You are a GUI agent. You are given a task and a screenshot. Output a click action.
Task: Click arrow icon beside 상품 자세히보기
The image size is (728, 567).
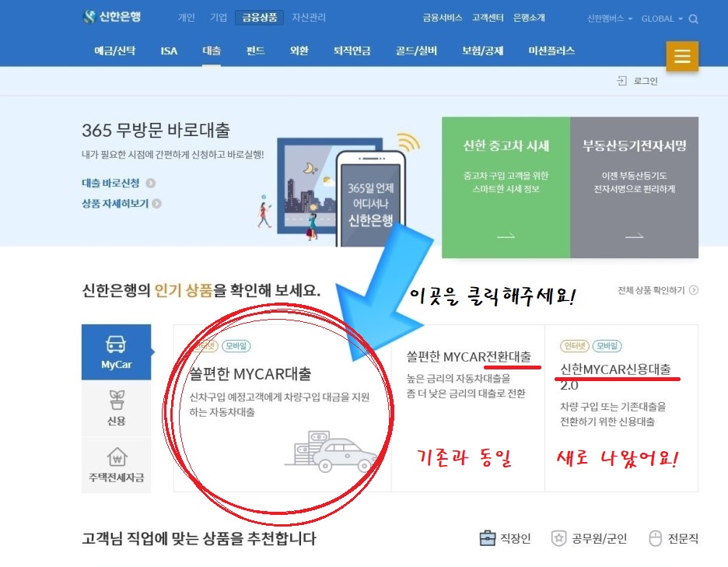[x=157, y=204]
